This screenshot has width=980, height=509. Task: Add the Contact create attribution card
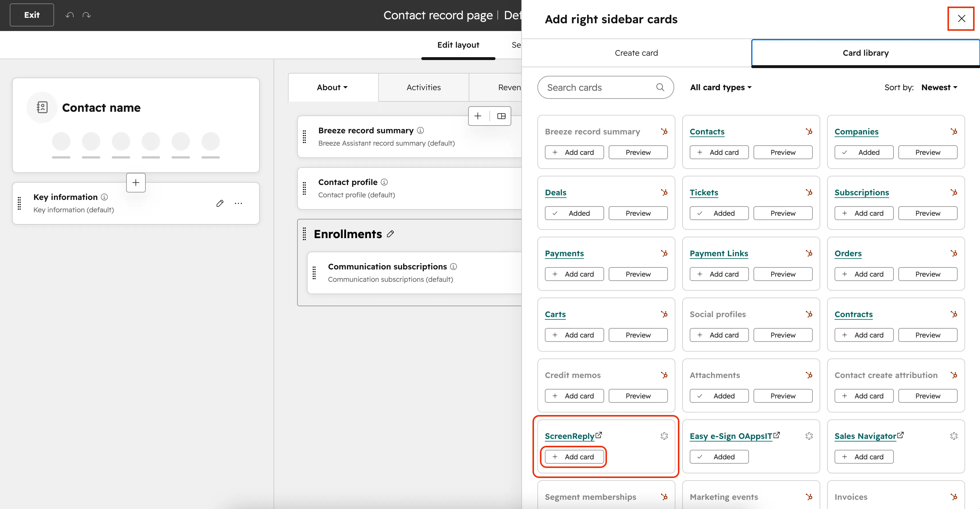pos(864,396)
